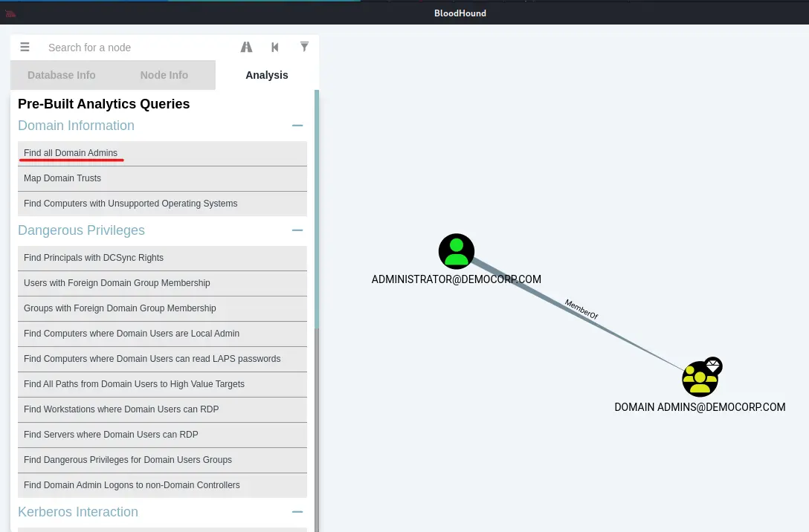Image resolution: width=809 pixels, height=532 pixels.
Task: Open the filter funnel icon
Action: point(304,47)
